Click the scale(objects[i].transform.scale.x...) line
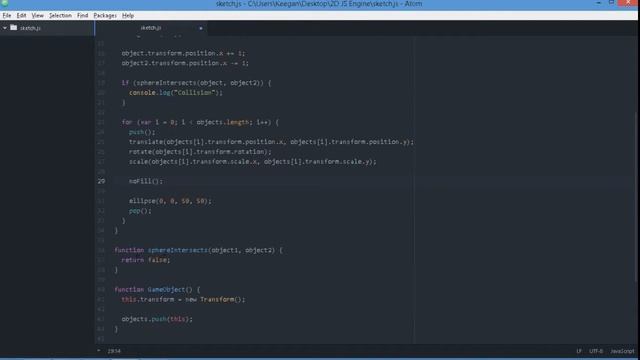 253,162
